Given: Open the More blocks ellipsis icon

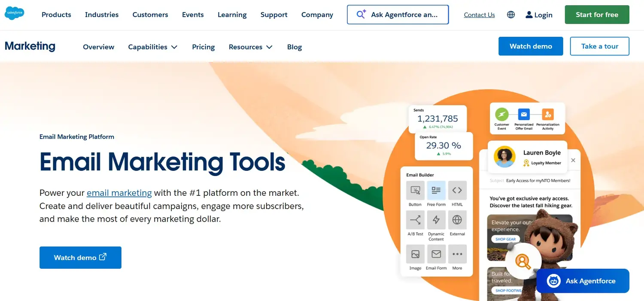Looking at the screenshot, I should click(x=457, y=254).
